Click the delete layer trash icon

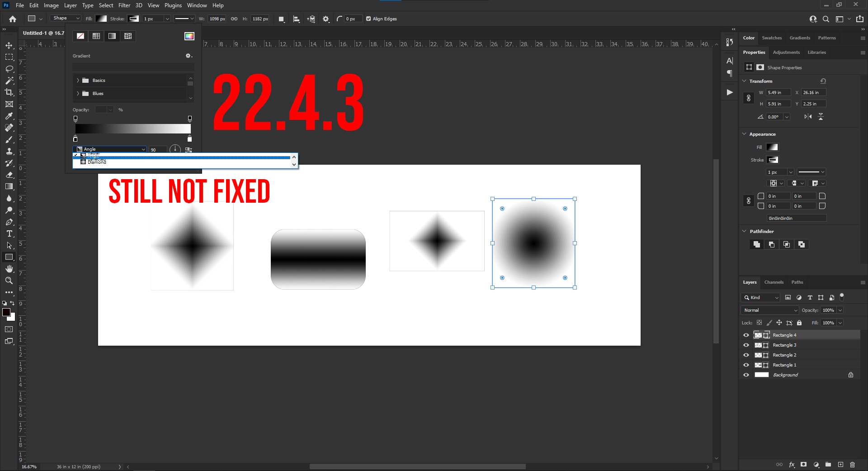pyautogui.click(x=852, y=465)
